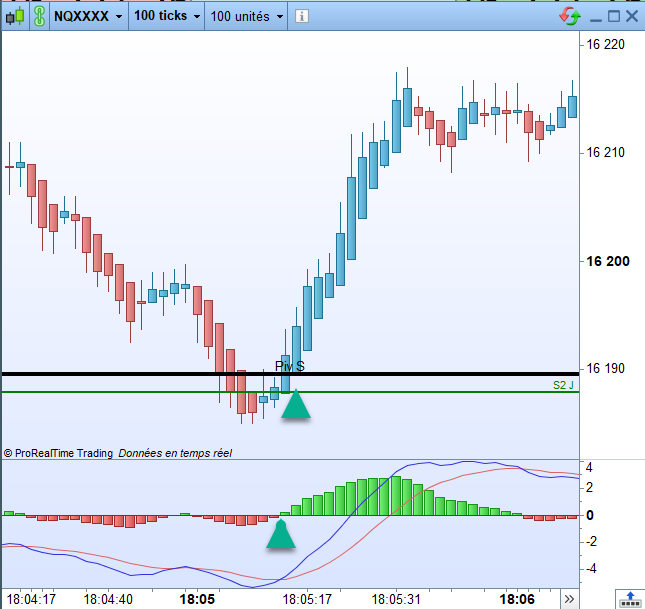Click the Piv S label on the black line
This screenshot has height=609, width=645.
coord(290,366)
